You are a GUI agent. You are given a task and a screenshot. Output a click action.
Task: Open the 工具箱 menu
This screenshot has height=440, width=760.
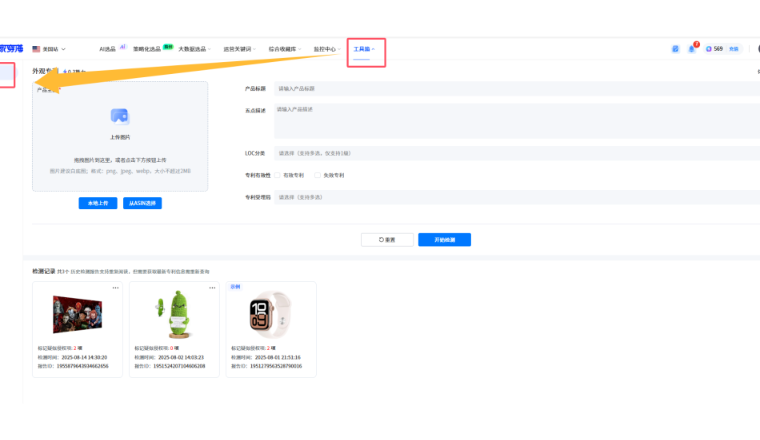pyautogui.click(x=364, y=49)
